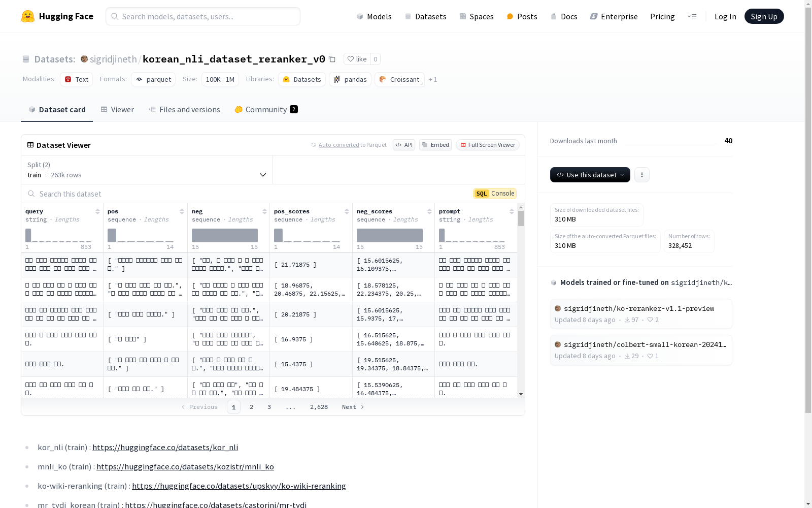Expand Use this dataset dropdown
This screenshot has width=812, height=508.
[x=590, y=175]
